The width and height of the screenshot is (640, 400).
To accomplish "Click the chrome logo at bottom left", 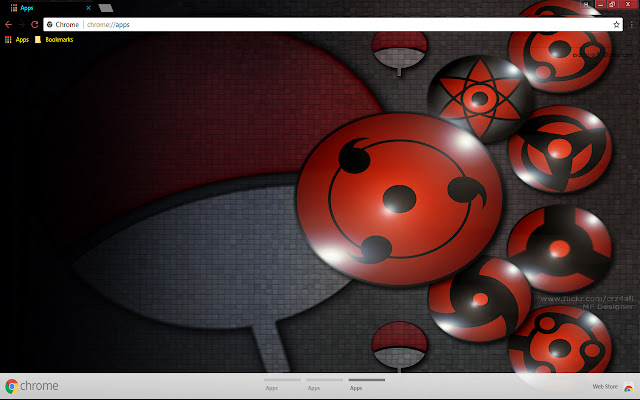I will coord(31,386).
